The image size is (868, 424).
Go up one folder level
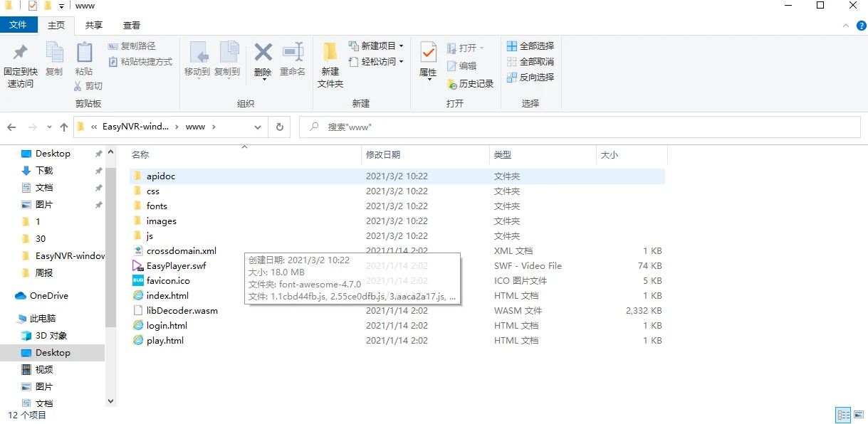64,127
